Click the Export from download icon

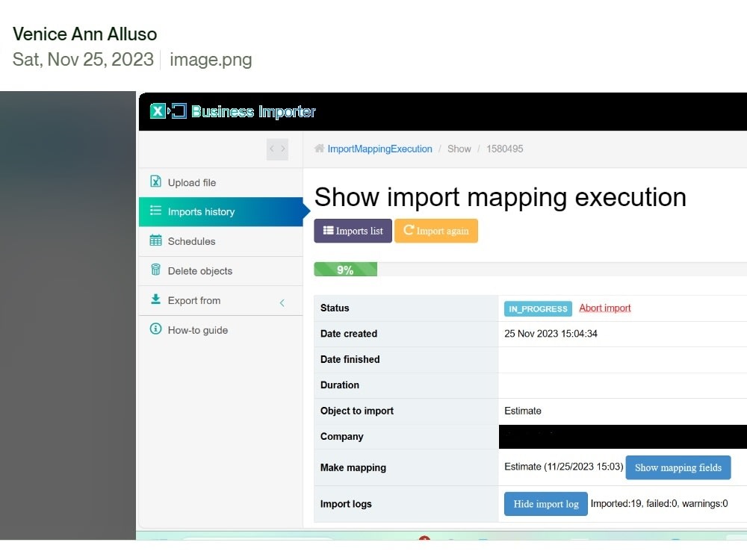(156, 299)
